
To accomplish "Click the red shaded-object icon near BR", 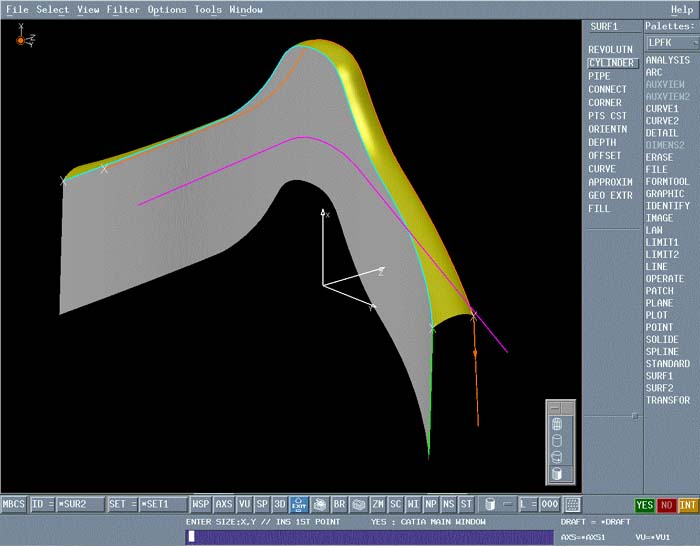I will (x=319, y=505).
